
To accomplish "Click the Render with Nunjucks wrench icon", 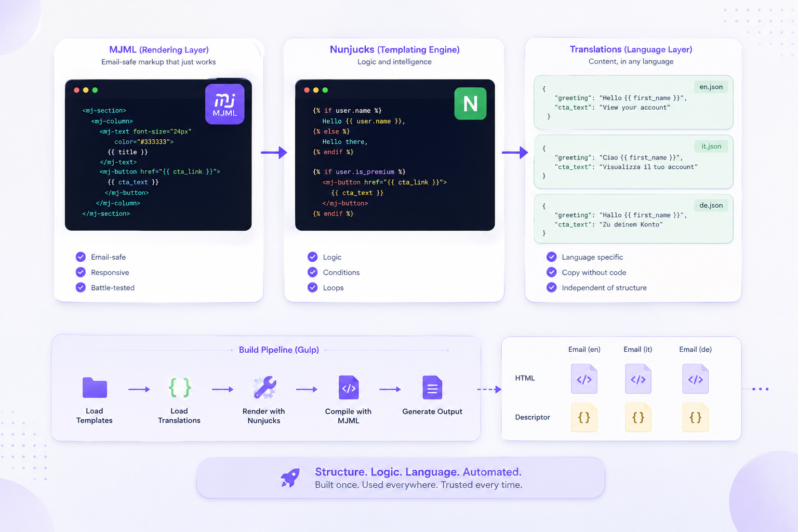I will coord(265,388).
